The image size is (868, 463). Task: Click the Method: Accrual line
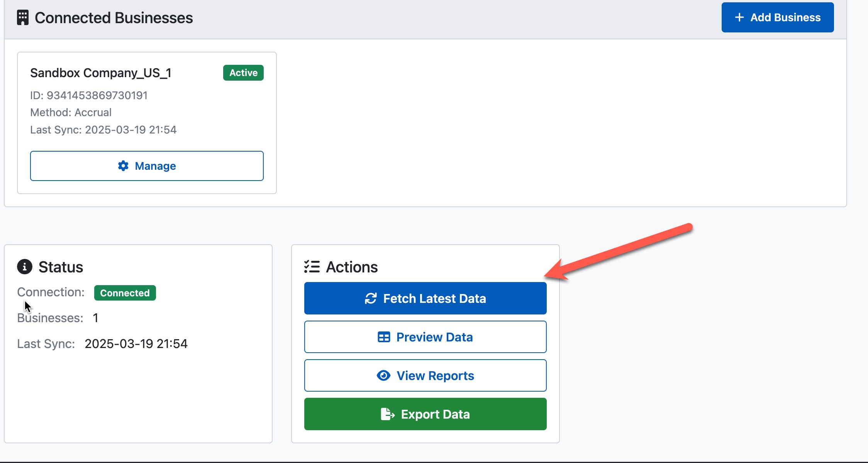tap(71, 112)
